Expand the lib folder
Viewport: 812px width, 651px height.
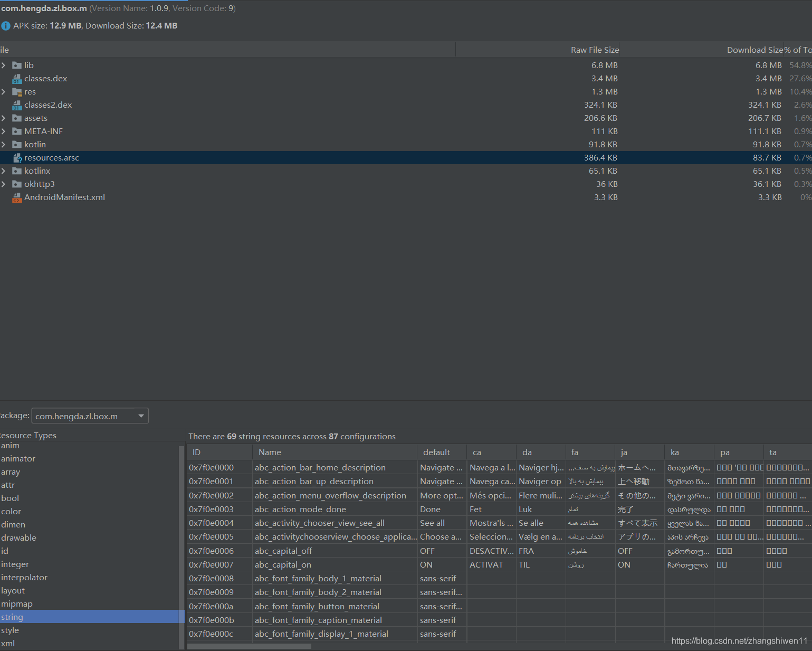coord(4,65)
